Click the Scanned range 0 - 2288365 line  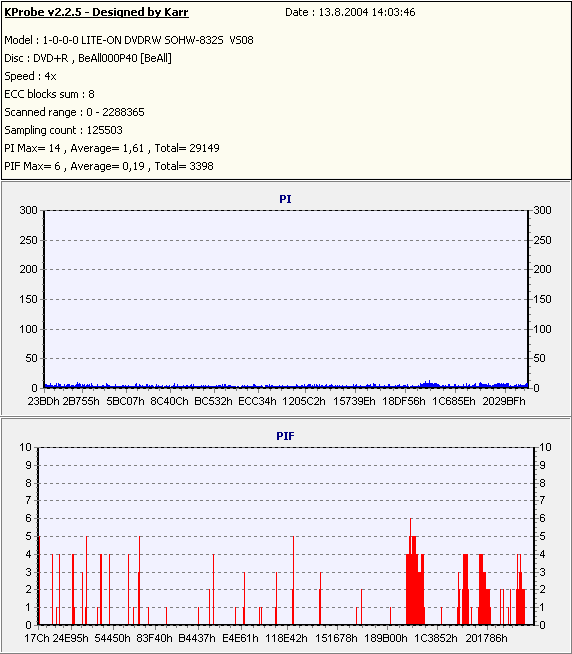(x=74, y=112)
